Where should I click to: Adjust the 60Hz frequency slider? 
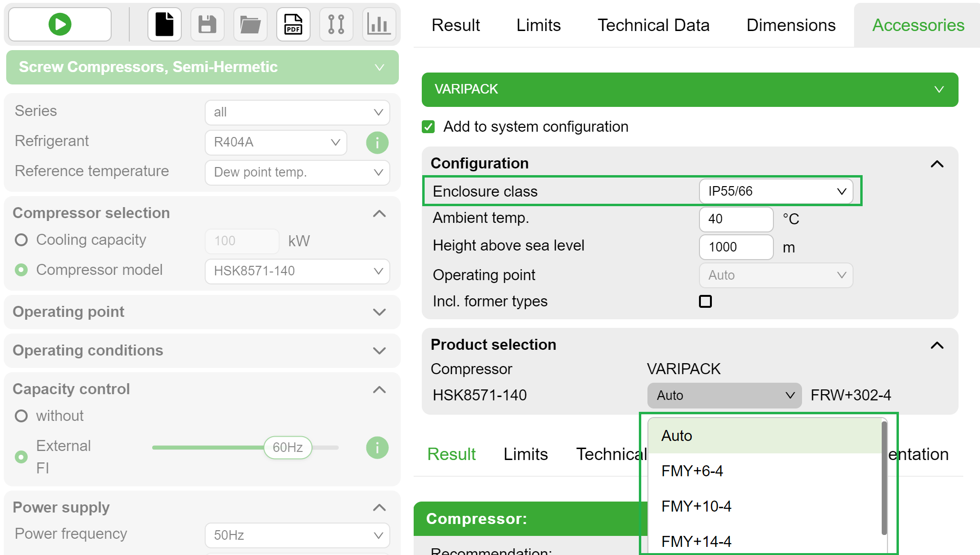[x=287, y=447]
